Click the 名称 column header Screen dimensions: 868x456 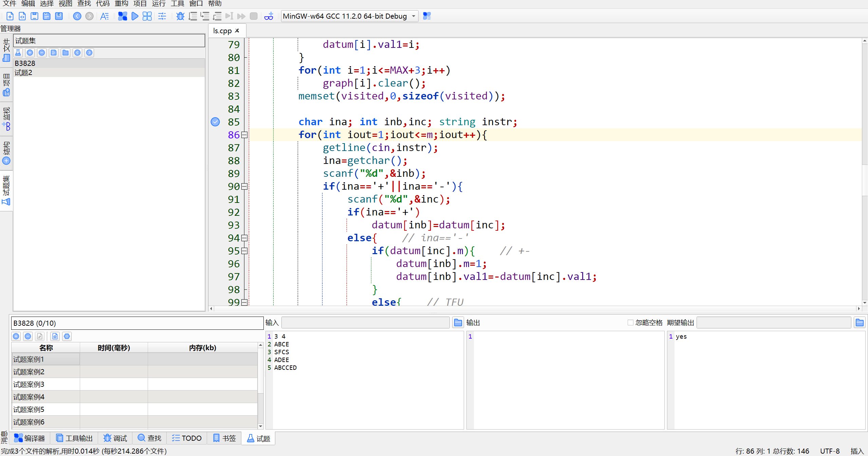click(46, 348)
